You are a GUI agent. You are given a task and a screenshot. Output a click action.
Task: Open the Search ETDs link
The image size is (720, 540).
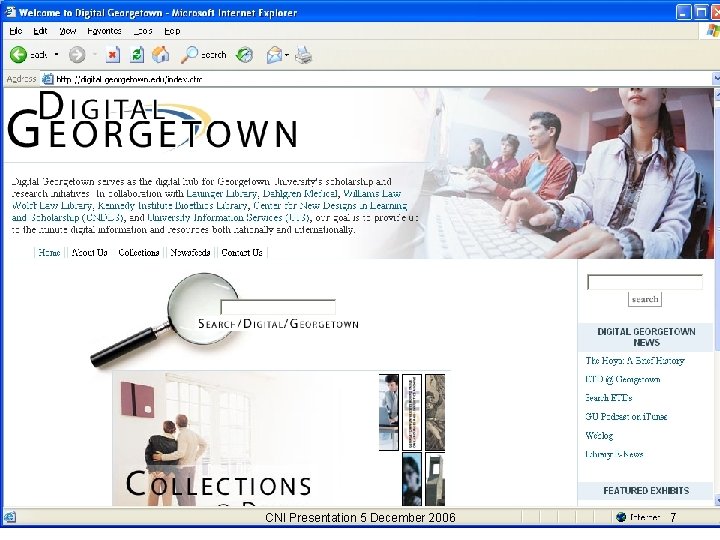(x=608, y=398)
